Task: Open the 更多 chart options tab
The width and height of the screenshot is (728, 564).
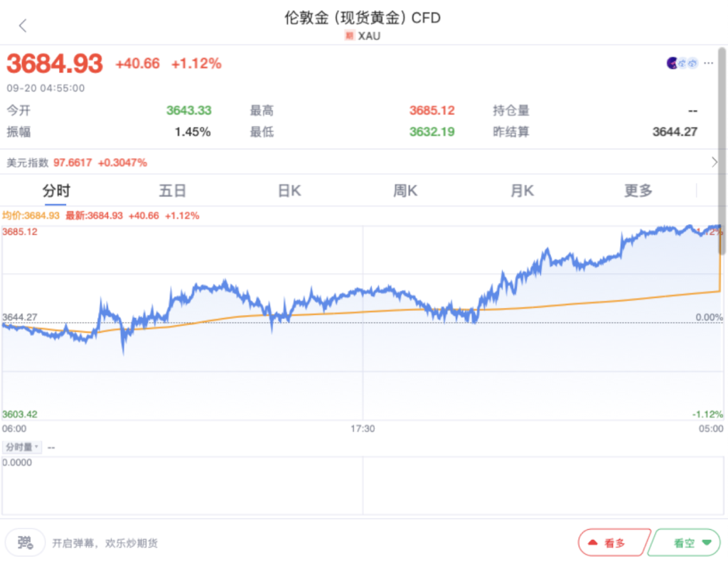Action: pyautogui.click(x=638, y=191)
